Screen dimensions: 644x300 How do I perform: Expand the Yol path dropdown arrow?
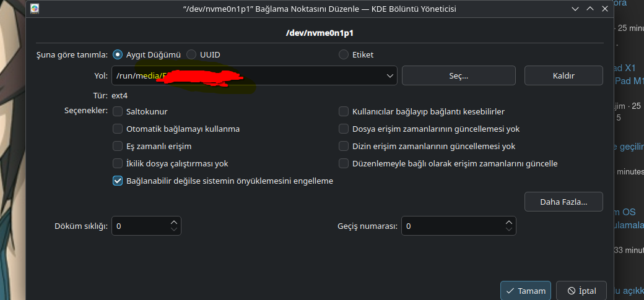(389, 76)
